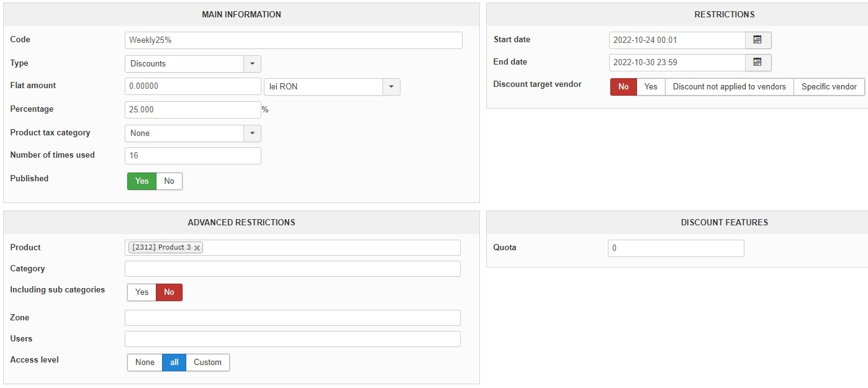This screenshot has width=868, height=388.
Task: Click the Category restriction field
Action: pos(292,269)
